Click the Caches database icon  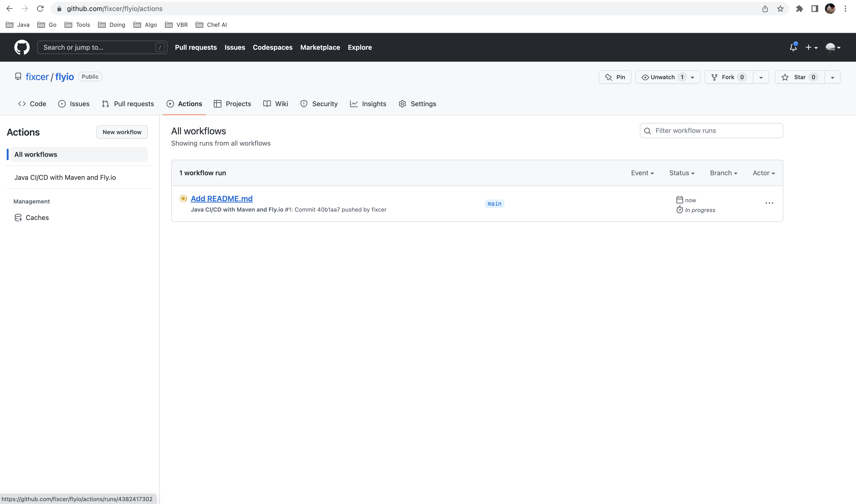click(18, 217)
